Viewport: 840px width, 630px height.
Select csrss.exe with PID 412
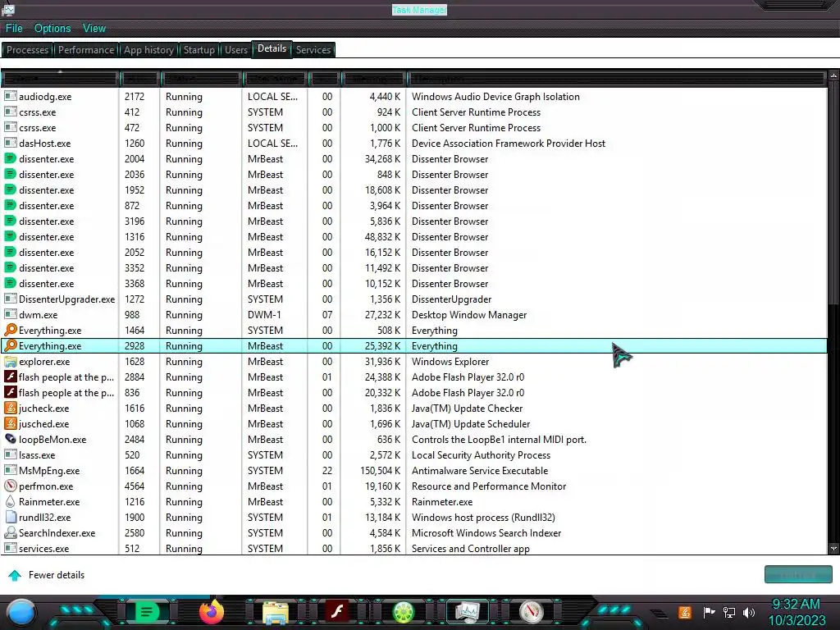tap(413, 112)
